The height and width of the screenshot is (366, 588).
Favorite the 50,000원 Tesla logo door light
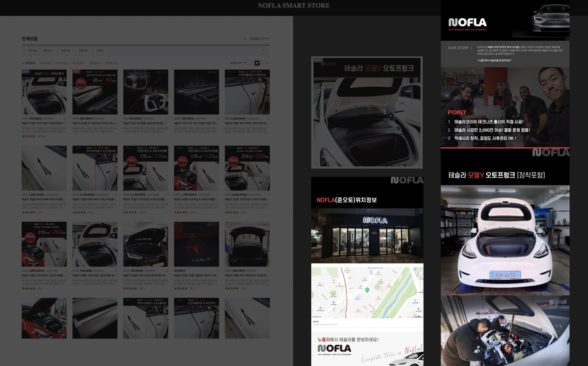point(217,271)
